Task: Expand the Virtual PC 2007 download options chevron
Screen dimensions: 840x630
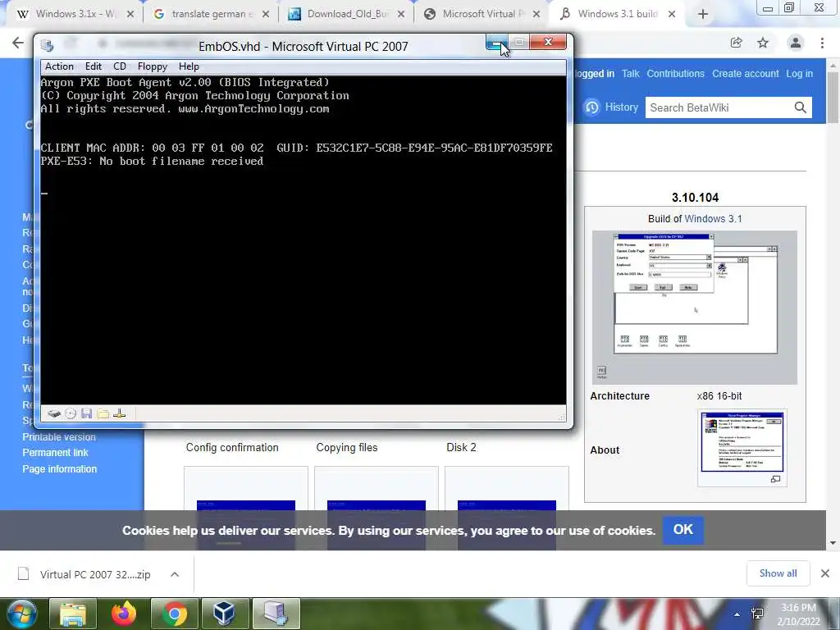Action: [x=175, y=574]
